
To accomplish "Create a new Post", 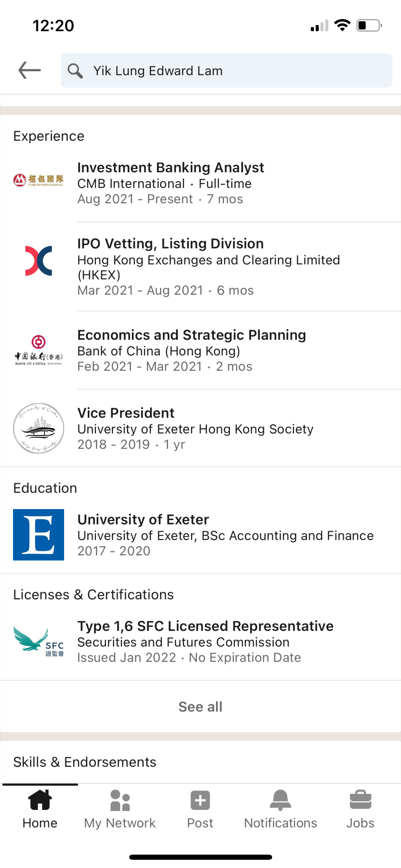I will (200, 808).
